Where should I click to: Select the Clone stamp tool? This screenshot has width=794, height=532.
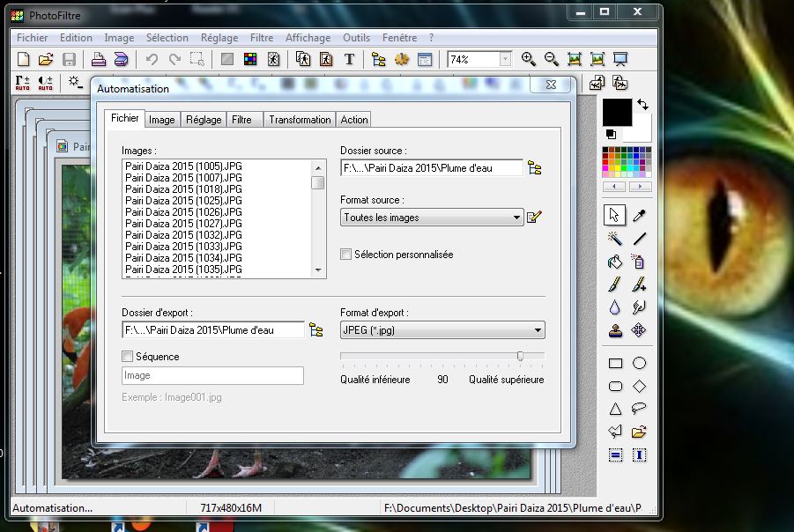point(615,330)
